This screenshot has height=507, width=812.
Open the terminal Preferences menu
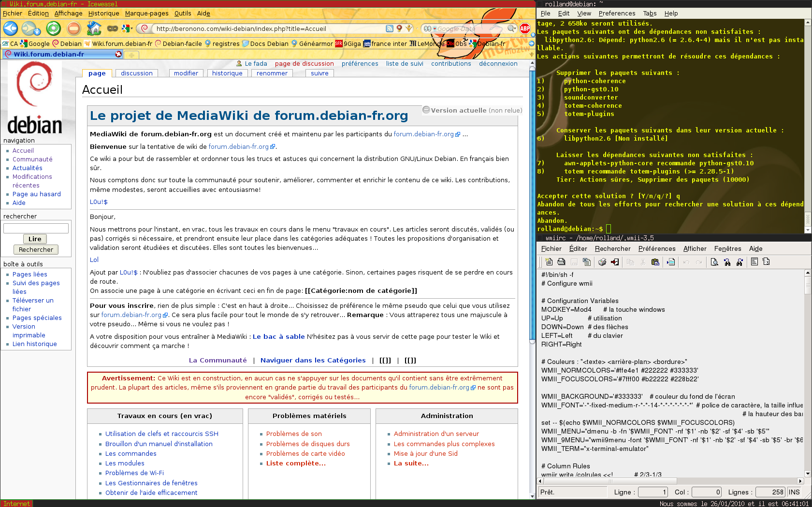pos(617,14)
